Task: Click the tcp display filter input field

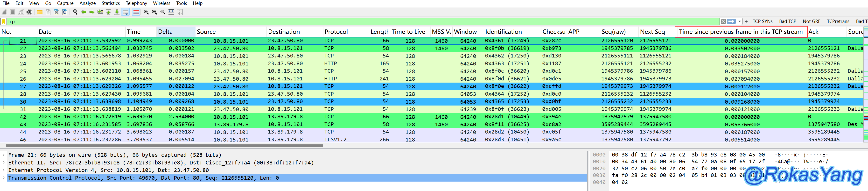Action: [337, 21]
